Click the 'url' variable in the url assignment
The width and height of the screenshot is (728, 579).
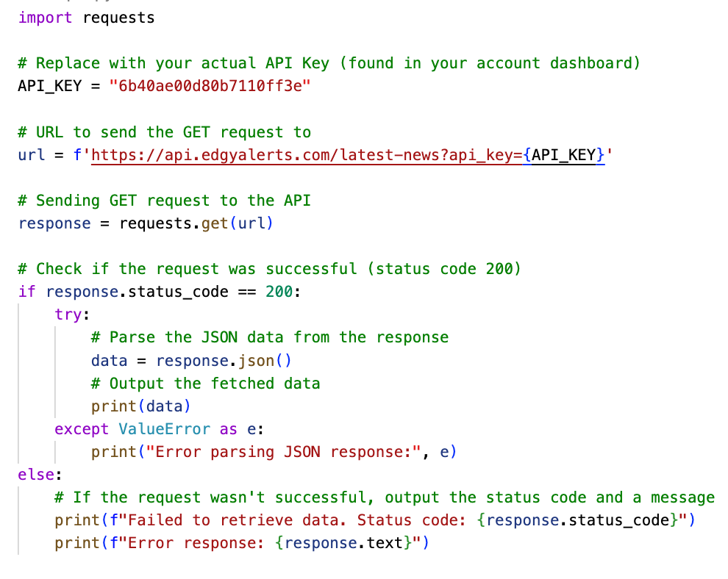pos(32,154)
